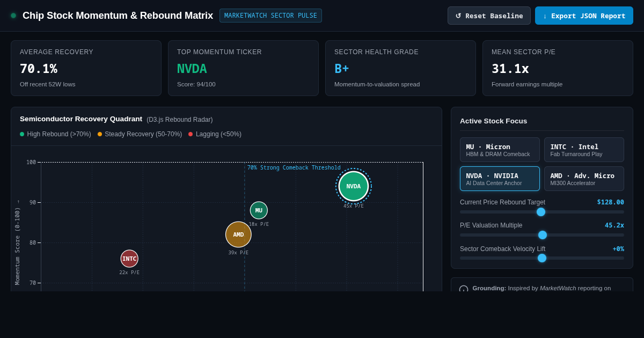
Task: Select the MU · Micron stock card
Action: pos(500,150)
